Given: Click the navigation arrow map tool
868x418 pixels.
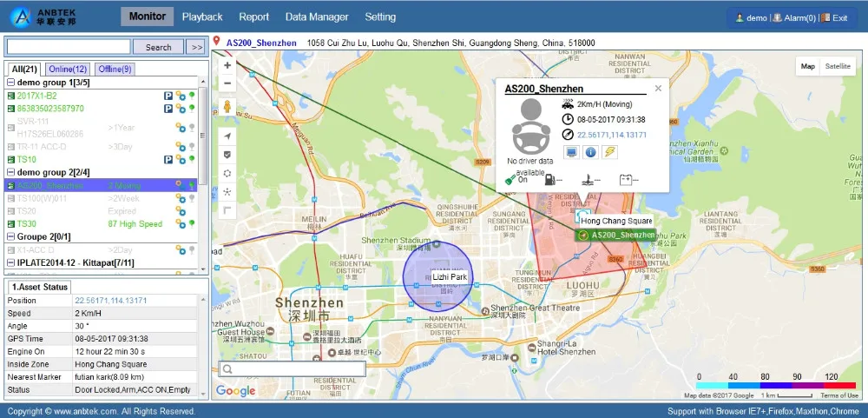Looking at the screenshot, I should 227,136.
